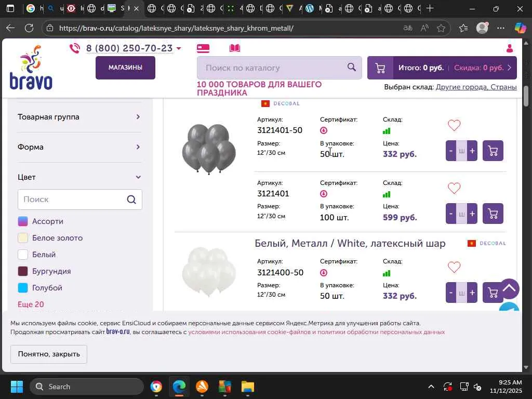Open the phone number dropdown arrow
This screenshot has width=532, height=399.
click(179, 48)
